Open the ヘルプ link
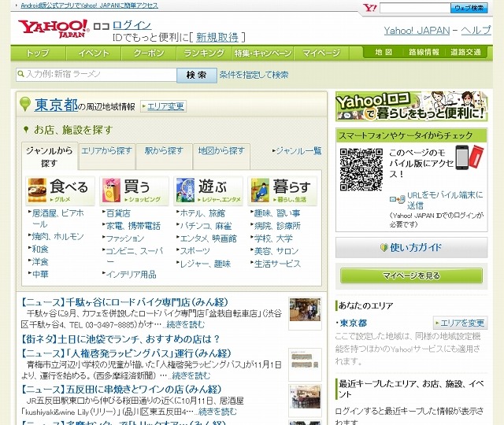Viewport: 504px width, 425px height. click(476, 31)
